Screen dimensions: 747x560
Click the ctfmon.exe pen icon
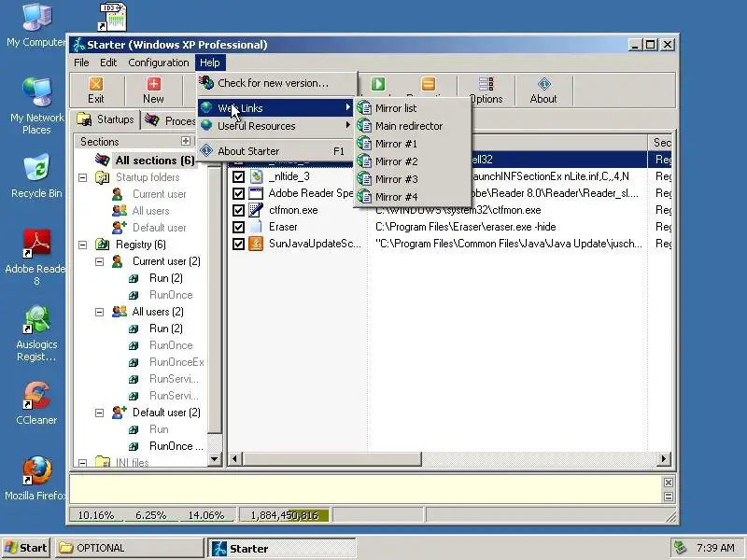[256, 210]
